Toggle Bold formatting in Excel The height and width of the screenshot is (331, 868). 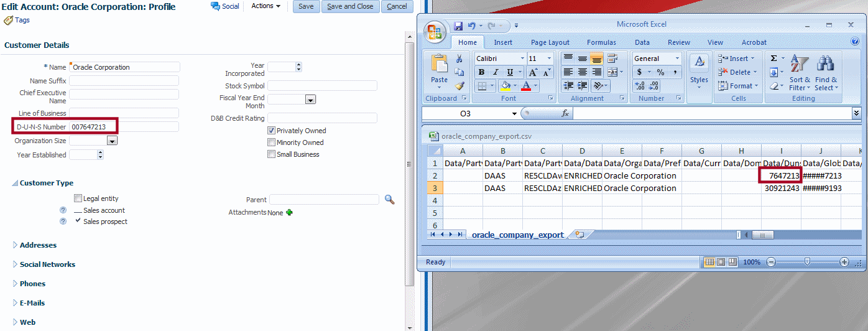[x=481, y=72]
